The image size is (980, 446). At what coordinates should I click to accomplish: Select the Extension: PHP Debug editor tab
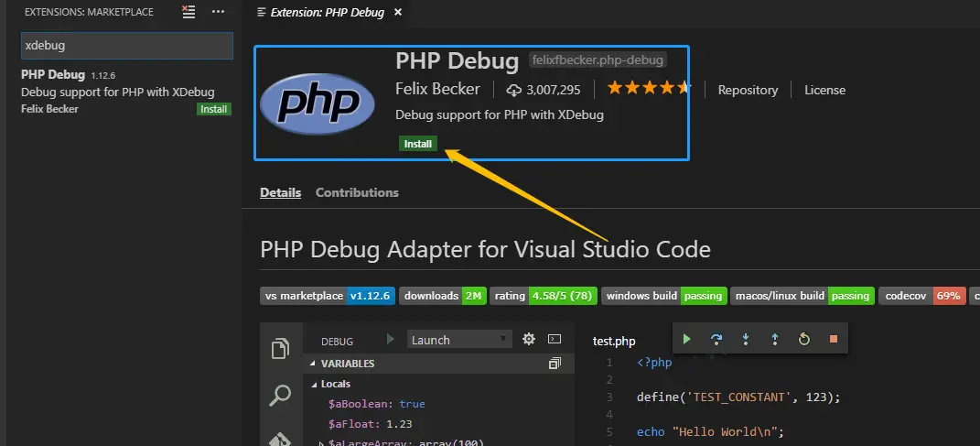click(328, 12)
